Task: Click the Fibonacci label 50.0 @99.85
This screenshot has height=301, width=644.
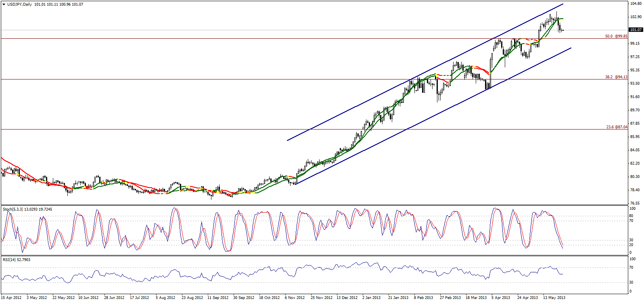Action: (x=616, y=36)
